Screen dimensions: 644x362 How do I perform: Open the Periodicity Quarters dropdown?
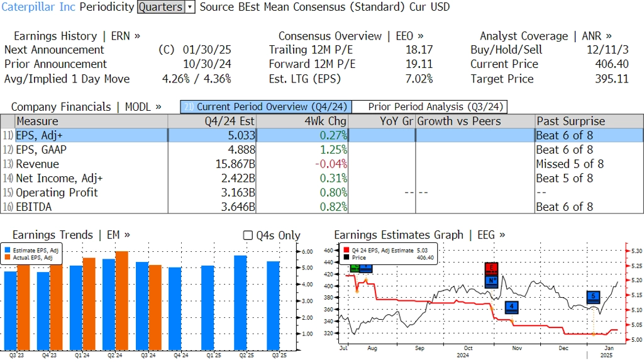coord(190,7)
